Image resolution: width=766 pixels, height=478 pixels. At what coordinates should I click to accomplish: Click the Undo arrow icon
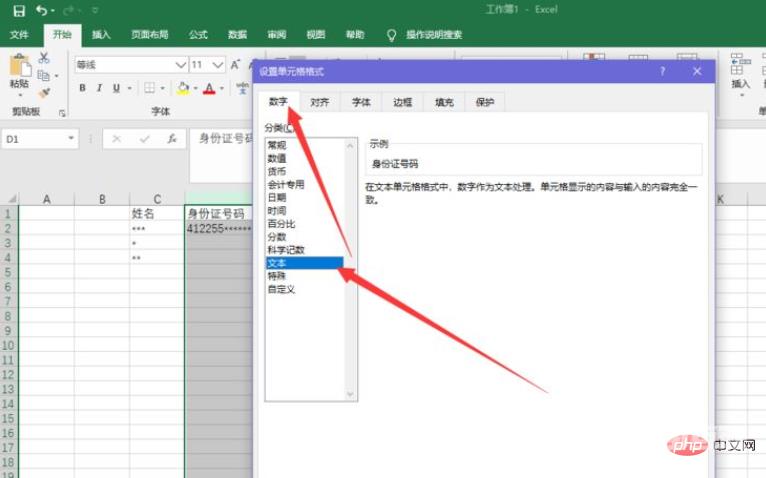[x=42, y=11]
